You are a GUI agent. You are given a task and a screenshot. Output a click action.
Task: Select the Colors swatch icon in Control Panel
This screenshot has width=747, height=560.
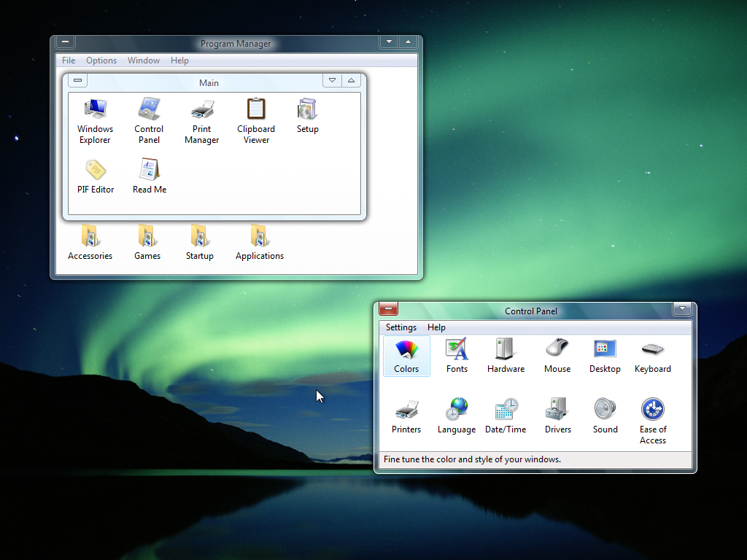pyautogui.click(x=406, y=349)
